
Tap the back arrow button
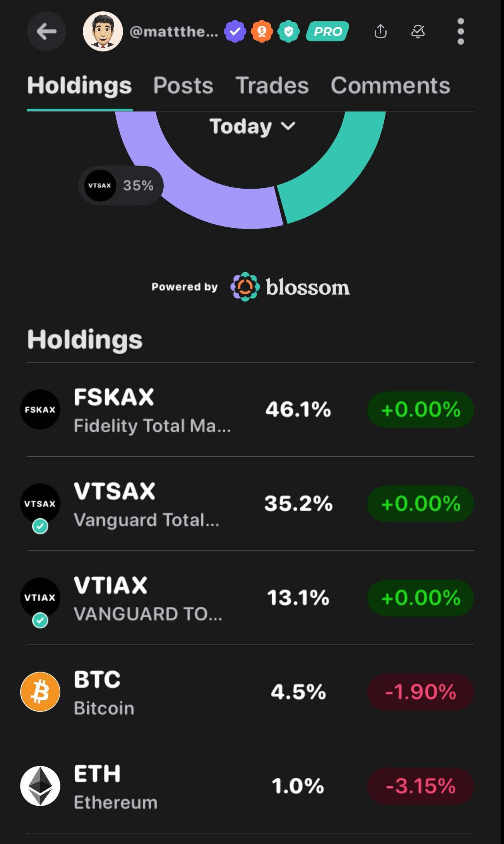coord(46,32)
